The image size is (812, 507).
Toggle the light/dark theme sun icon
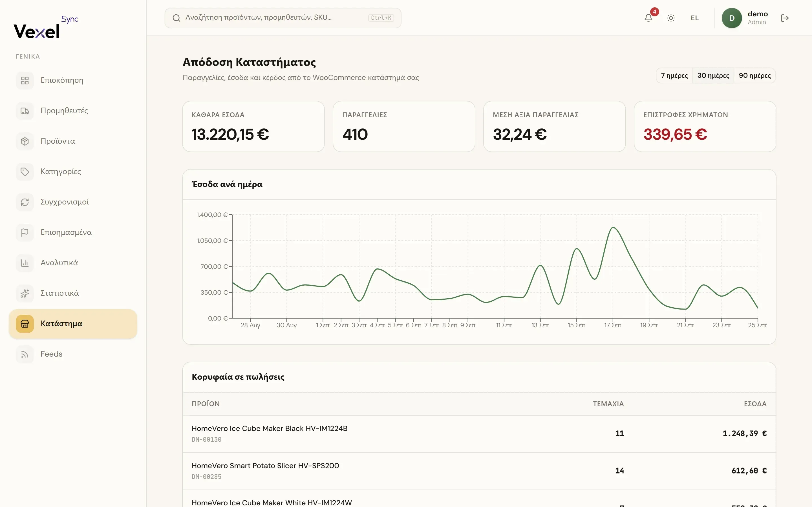coord(671,18)
